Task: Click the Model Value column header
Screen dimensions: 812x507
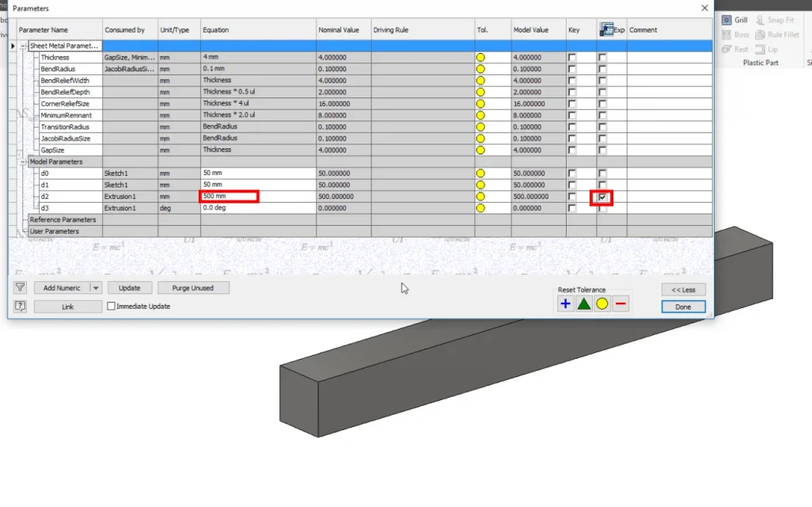Action: (x=539, y=30)
